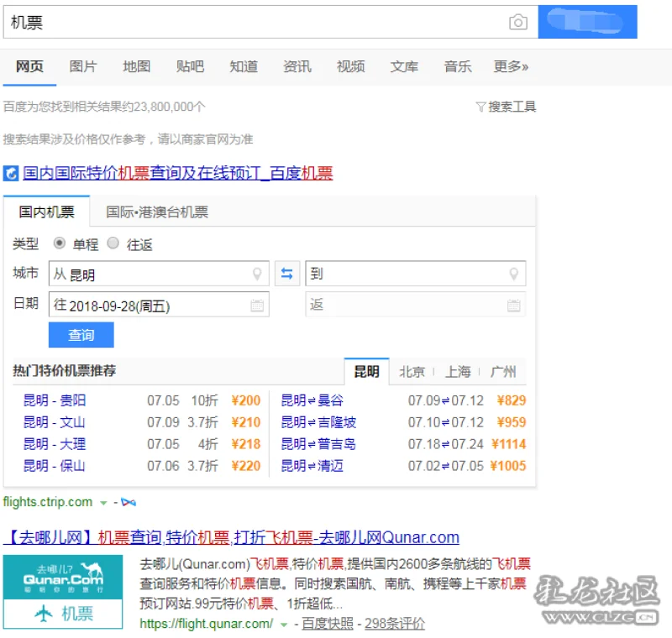Screen dimensions: 672x638
Task: Click the ¥1005 price for 清迈
Action: click(x=508, y=466)
